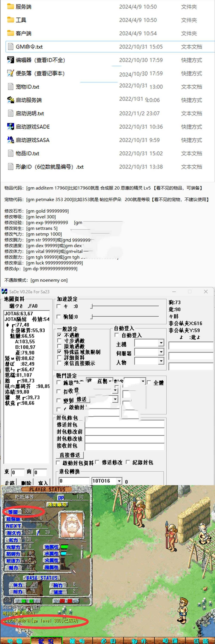215x644 pixels.
Task: Open the 地圖 tab in game bar
Action: (x=15, y=641)
